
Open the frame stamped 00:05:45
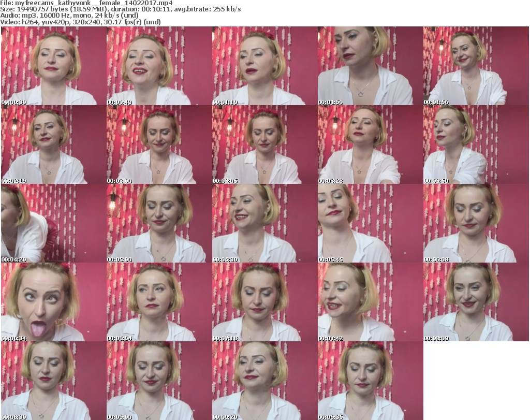click(x=370, y=224)
